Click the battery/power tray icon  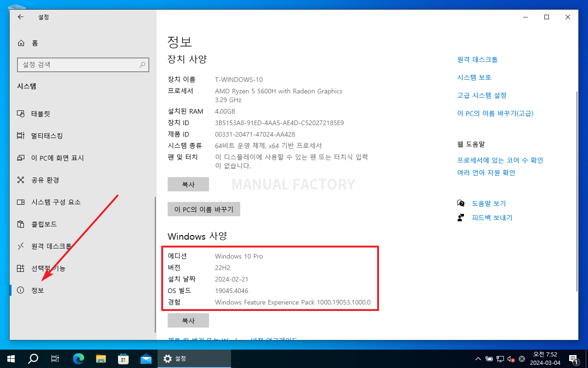pos(490,359)
